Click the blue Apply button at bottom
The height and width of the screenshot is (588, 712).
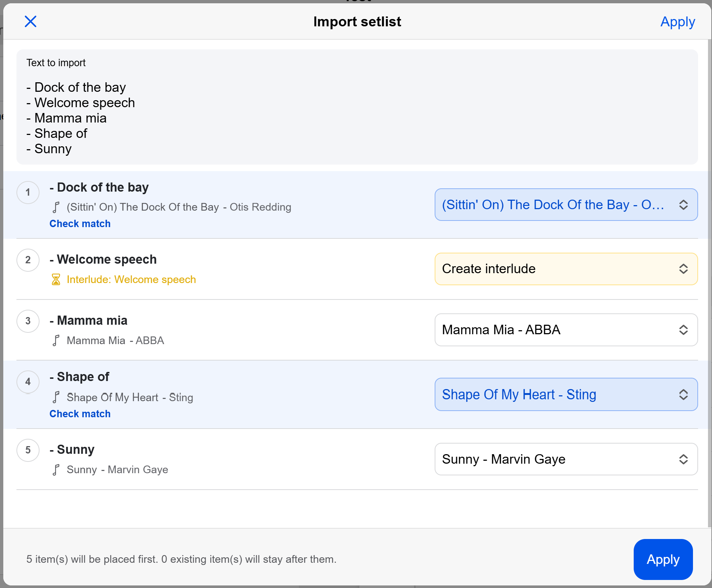[663, 559]
